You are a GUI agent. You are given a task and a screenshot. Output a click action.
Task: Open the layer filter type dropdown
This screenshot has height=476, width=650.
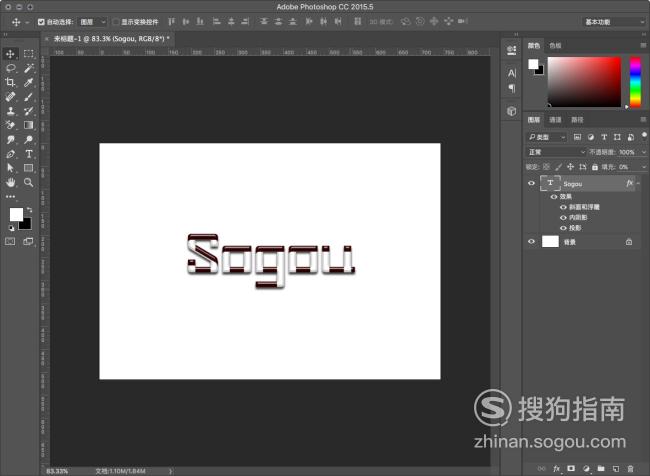pyautogui.click(x=547, y=137)
